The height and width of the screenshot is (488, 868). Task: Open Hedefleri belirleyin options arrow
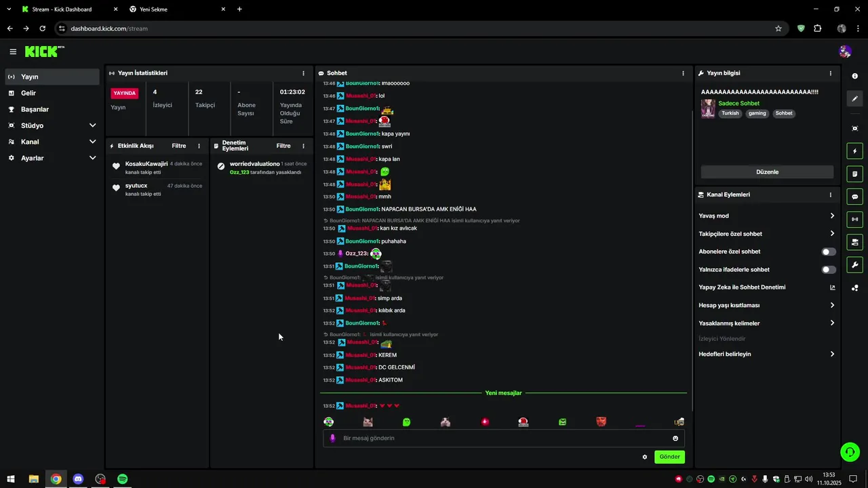(832, 354)
